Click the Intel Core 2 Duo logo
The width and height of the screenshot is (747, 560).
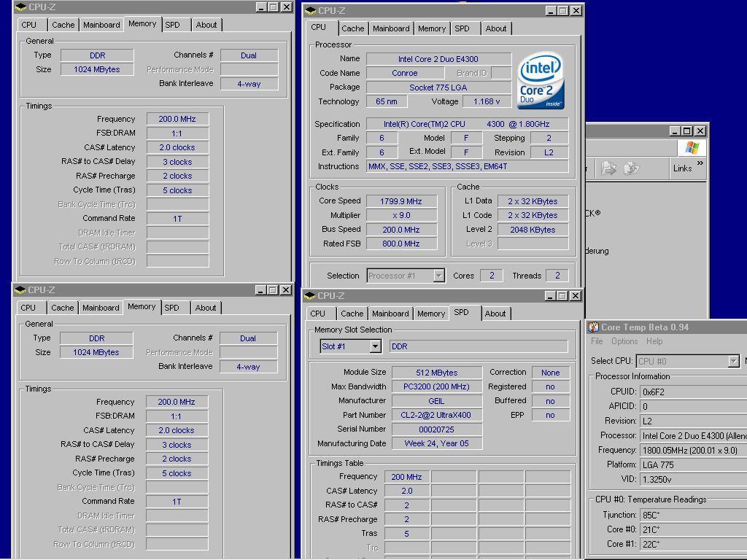coord(541,80)
